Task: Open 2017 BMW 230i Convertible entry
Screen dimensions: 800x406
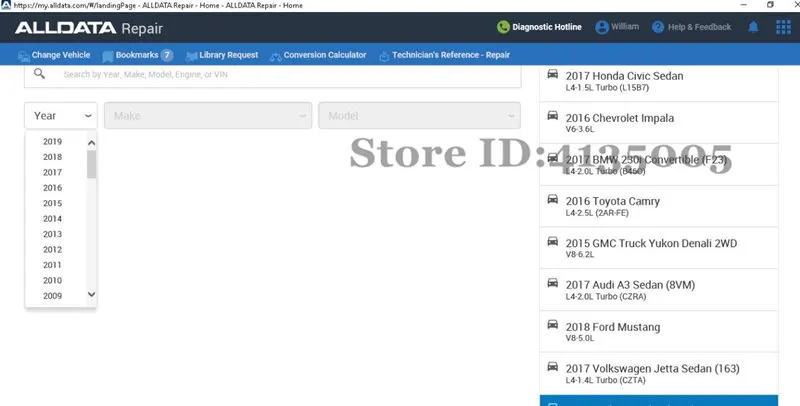Action: (659, 164)
